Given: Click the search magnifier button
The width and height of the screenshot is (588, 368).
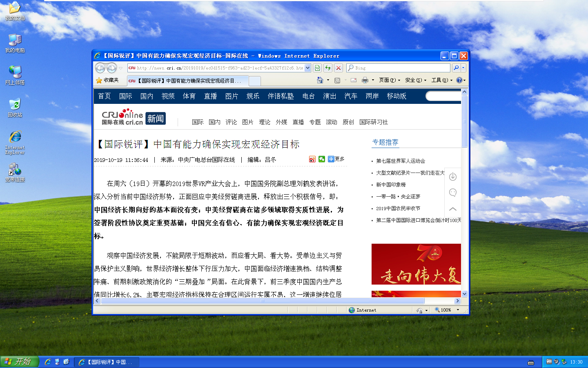Looking at the screenshot, I should (456, 68).
